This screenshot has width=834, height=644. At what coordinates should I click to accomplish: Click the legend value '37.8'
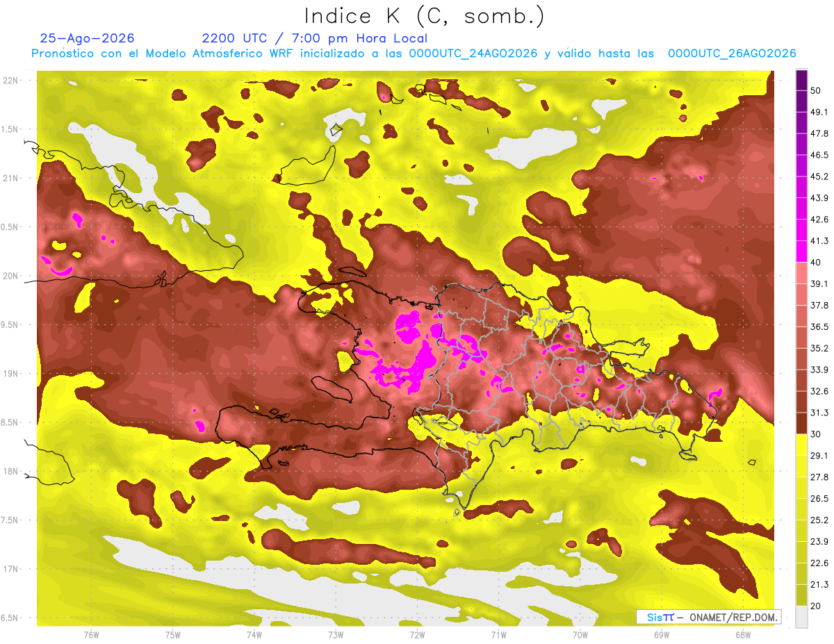[x=819, y=306]
